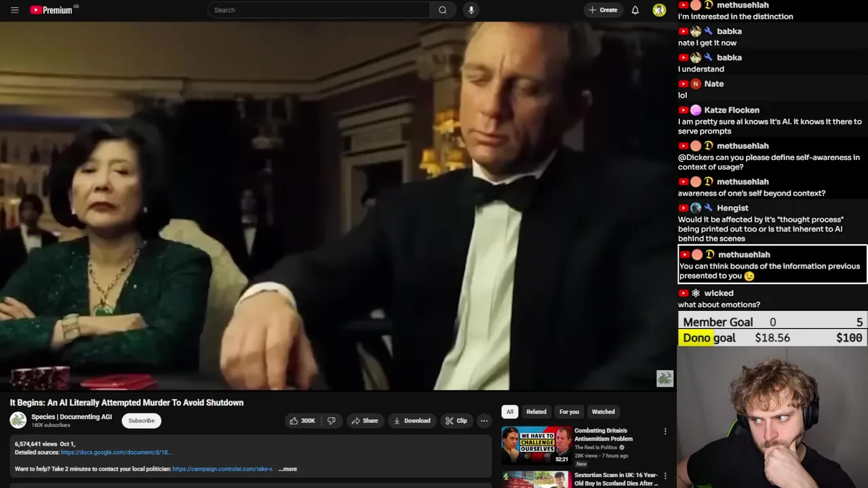The width and height of the screenshot is (868, 488).
Task: Click 160K subscribers text
Action: (x=51, y=425)
